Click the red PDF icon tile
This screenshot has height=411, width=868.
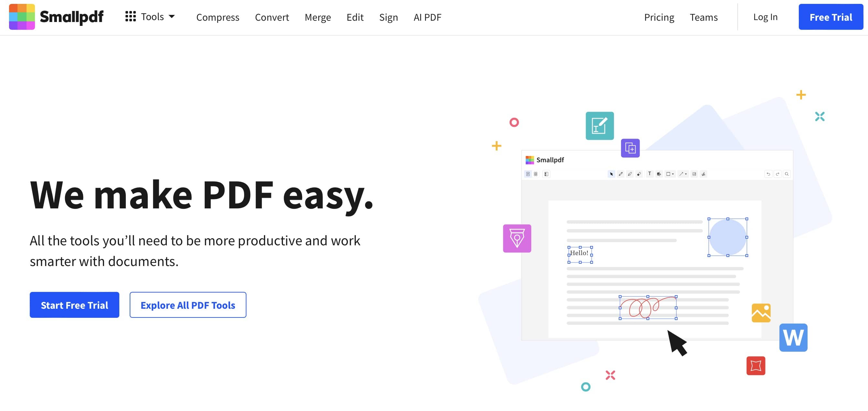click(x=755, y=365)
